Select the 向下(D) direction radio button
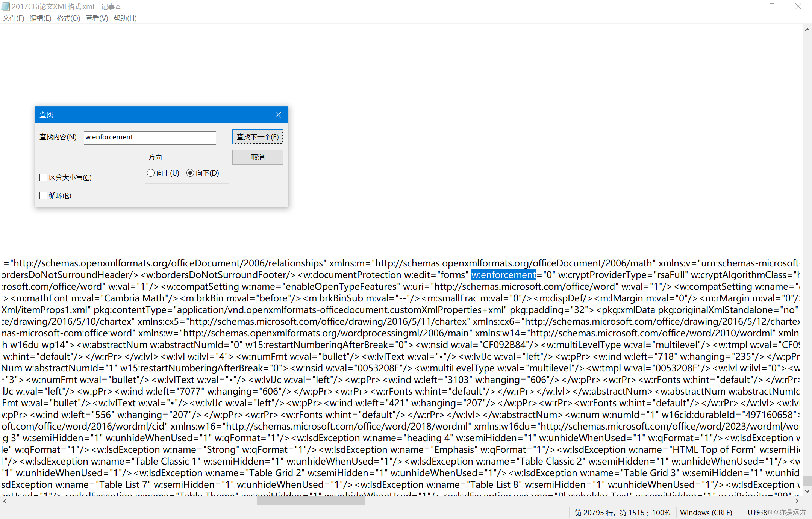812x519 pixels. 190,173
